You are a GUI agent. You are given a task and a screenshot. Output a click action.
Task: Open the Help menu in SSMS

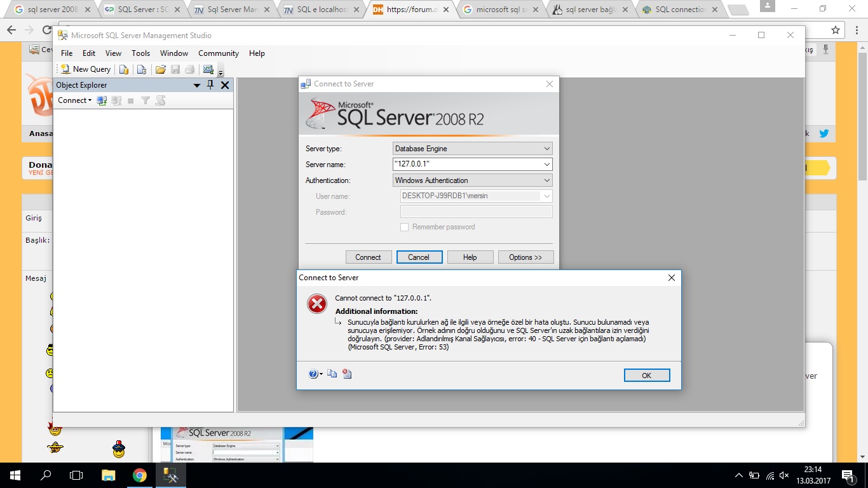[257, 53]
